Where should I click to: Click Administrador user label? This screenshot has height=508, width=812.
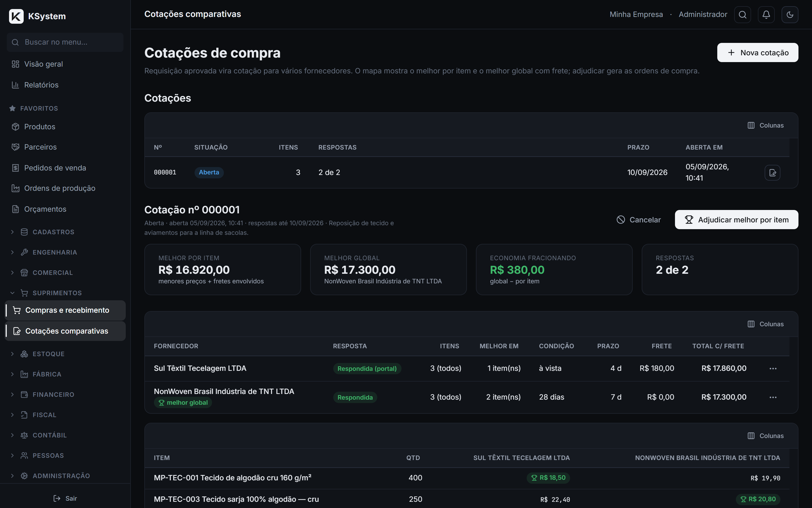click(703, 14)
